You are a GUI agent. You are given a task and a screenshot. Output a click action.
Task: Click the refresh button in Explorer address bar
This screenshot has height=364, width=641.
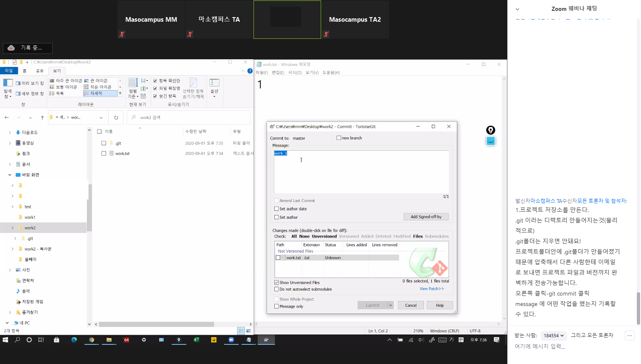[116, 118]
